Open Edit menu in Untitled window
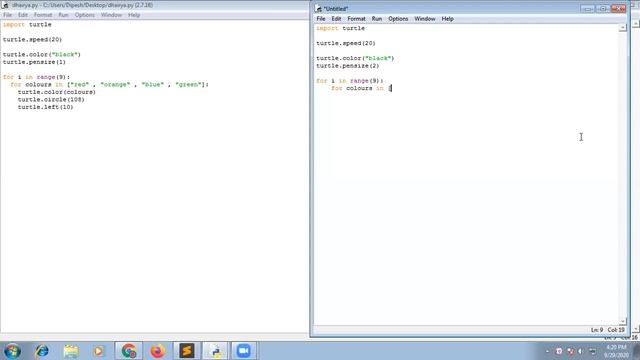640x360 pixels. pyautogui.click(x=336, y=19)
